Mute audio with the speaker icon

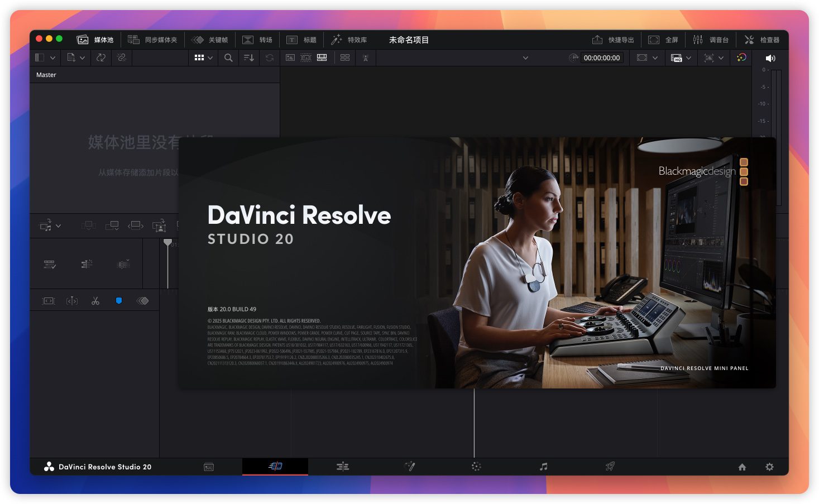click(x=770, y=58)
